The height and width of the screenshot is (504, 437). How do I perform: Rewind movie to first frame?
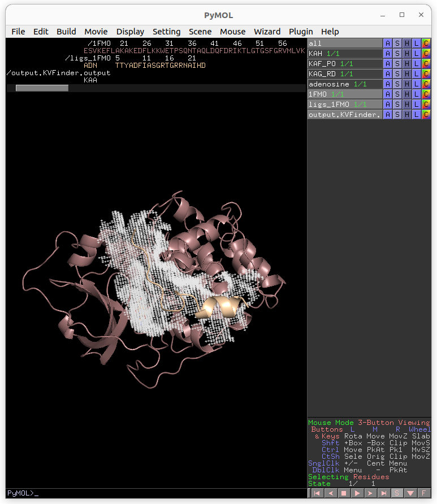(317, 493)
